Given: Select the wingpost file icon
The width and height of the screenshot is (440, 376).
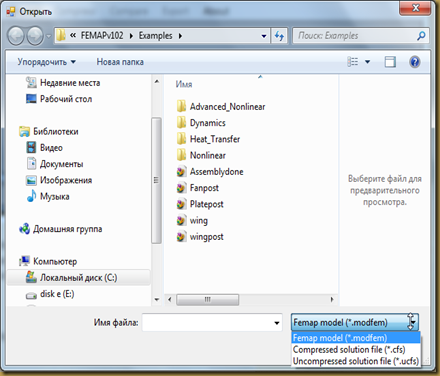Looking at the screenshot, I should coord(181,237).
